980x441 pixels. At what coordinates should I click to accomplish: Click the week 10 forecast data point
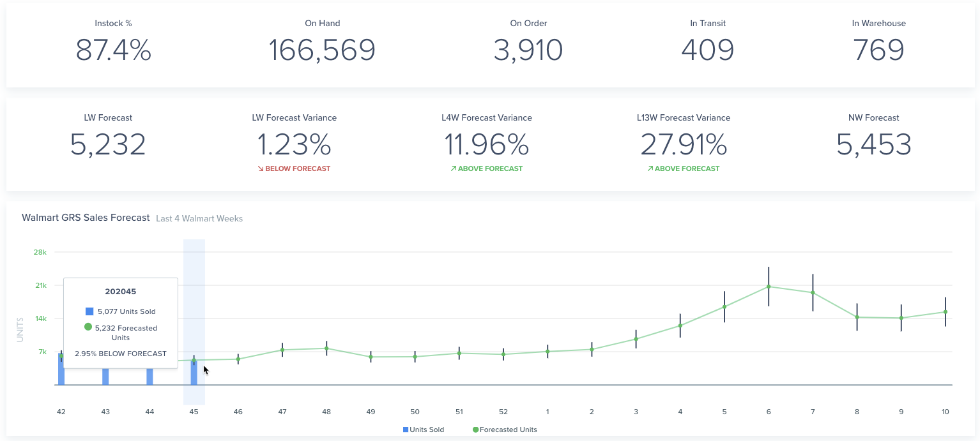click(946, 312)
